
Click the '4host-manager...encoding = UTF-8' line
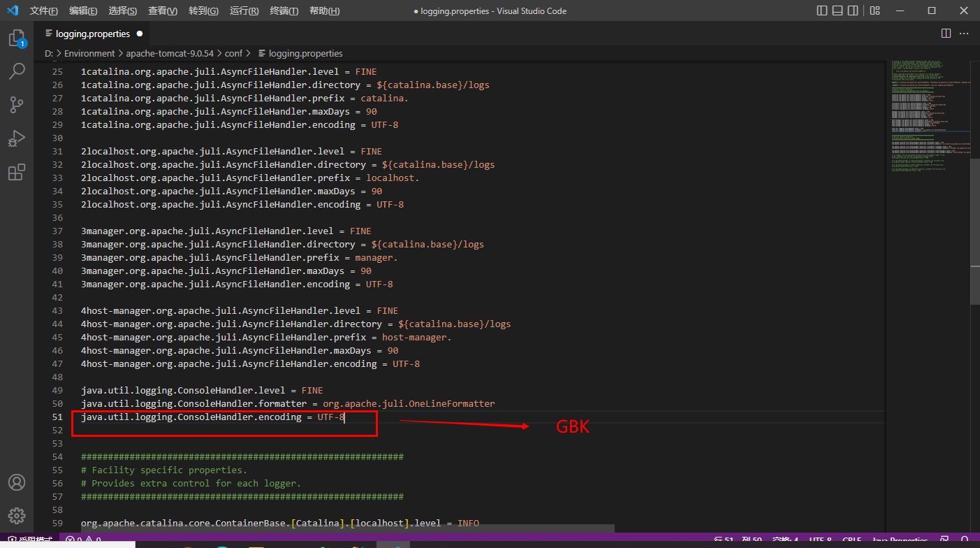tap(250, 364)
